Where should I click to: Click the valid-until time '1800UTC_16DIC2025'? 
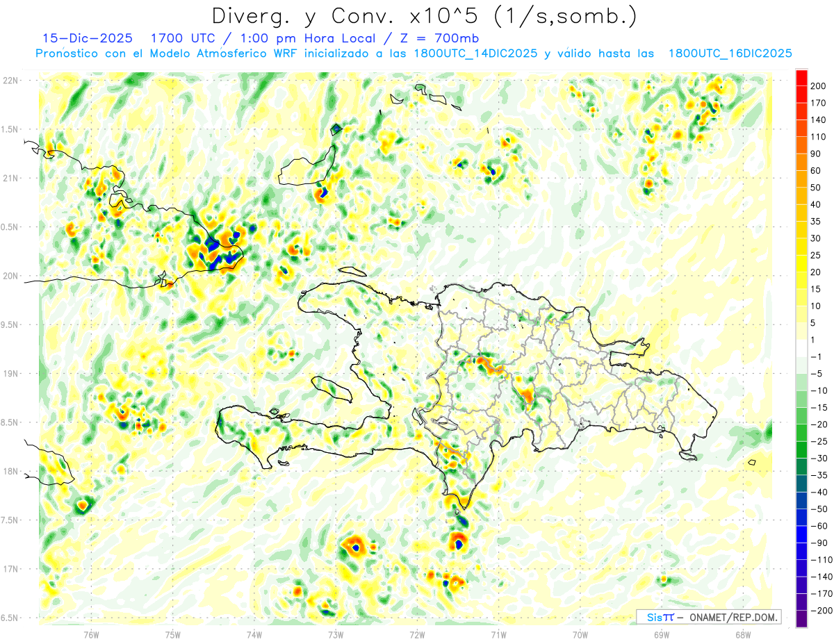point(730,53)
